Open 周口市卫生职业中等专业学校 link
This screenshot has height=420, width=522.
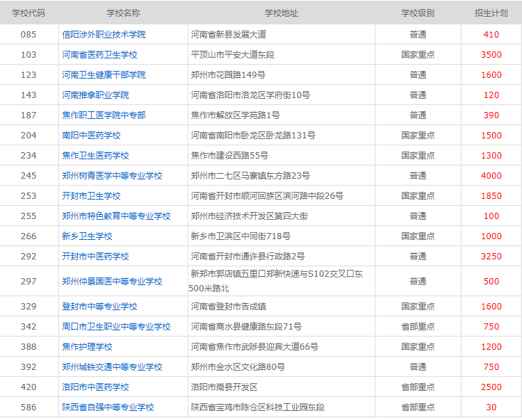116,327
